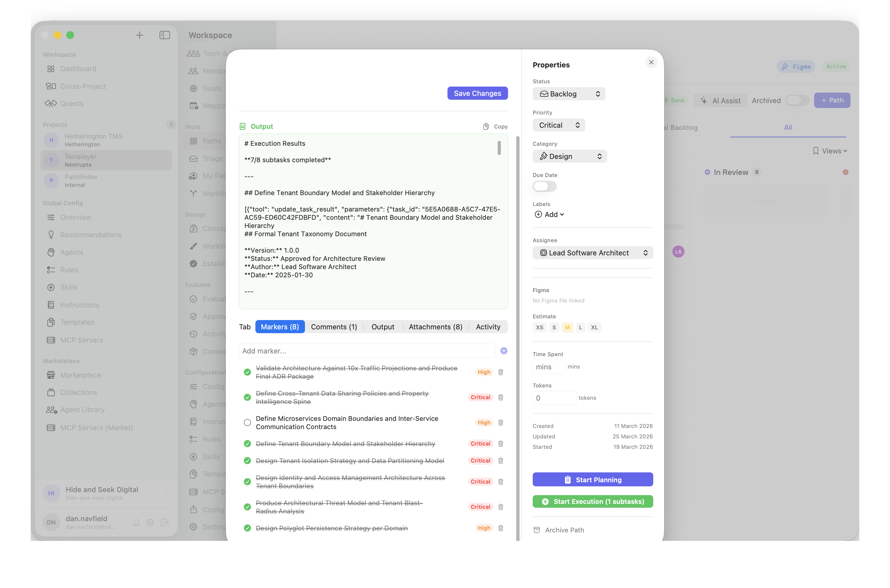
Task: Enable the Due Date toggle
Action: pyautogui.click(x=544, y=186)
